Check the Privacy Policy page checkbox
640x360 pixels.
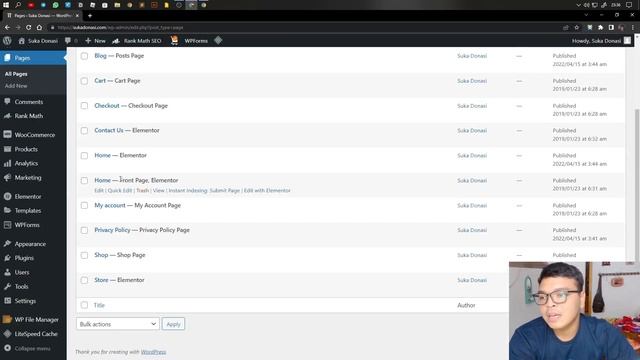(x=84, y=230)
